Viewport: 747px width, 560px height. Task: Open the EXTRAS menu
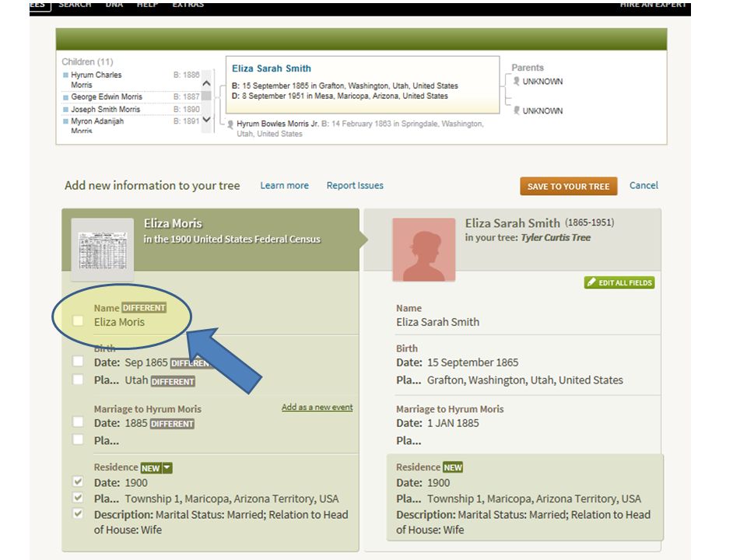coord(188,5)
